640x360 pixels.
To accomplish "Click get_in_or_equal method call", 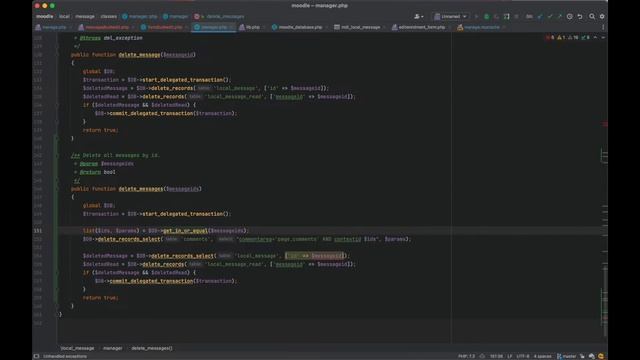I will [x=185, y=231].
